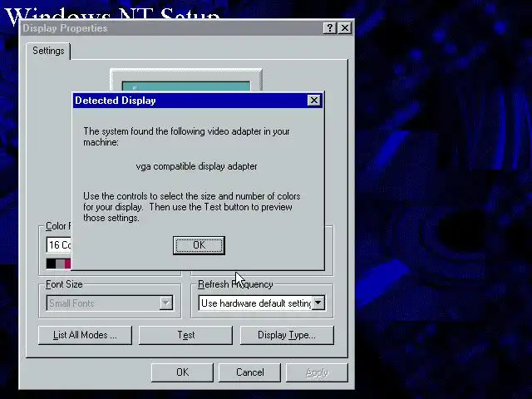Click the monitor preview image
532x399 pixels.
pyautogui.click(x=186, y=81)
